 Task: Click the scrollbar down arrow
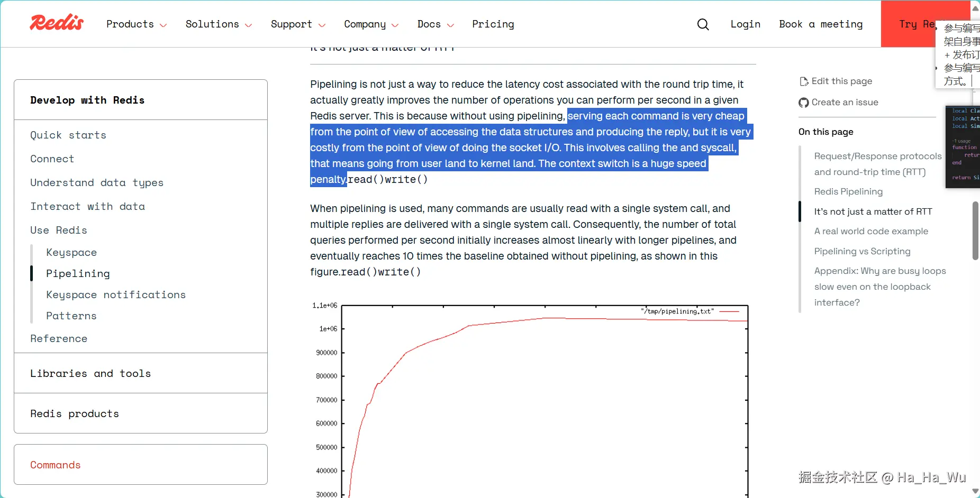975,492
